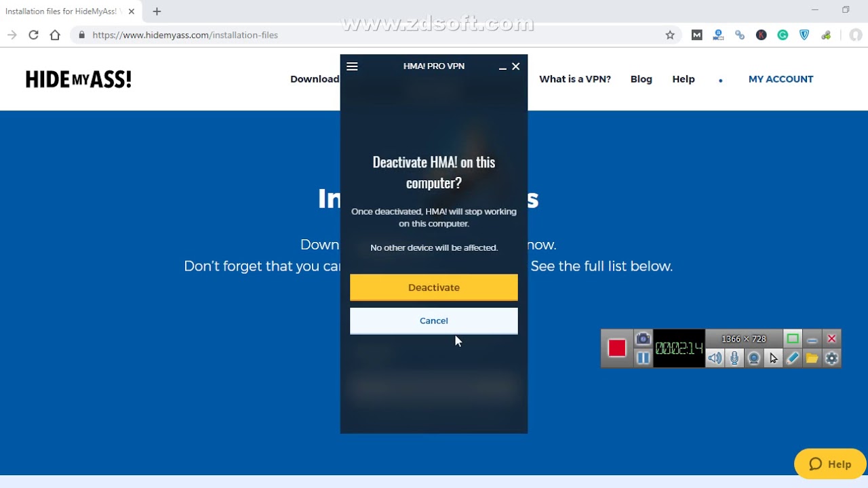Minimize the HMA! PRO VPN window

[x=502, y=67]
